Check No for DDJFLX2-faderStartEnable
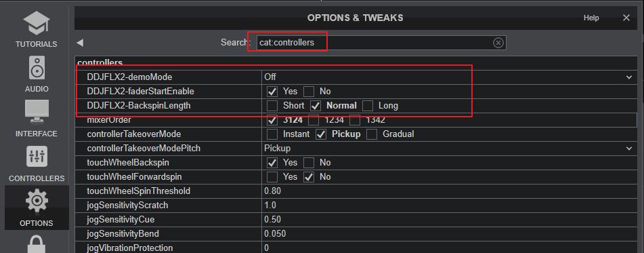The width and height of the screenshot is (644, 253). 309,92
